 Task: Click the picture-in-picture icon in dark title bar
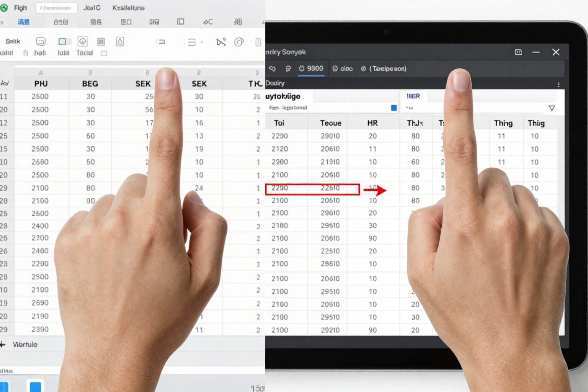[518, 52]
